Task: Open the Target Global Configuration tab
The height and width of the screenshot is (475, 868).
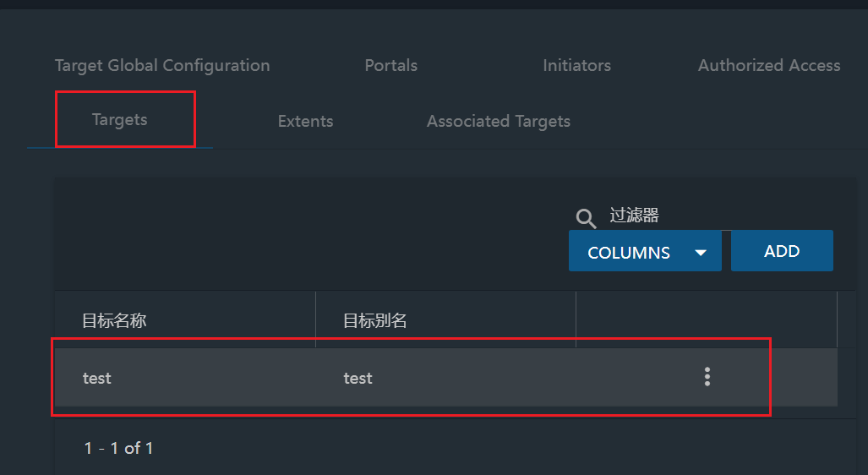Action: tap(162, 65)
